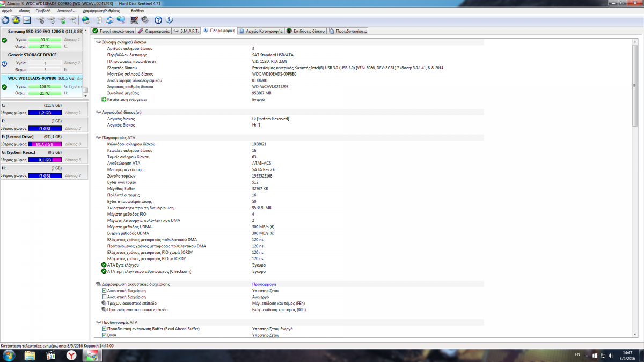
Task: Click Samsung SSD health bar showing 99 %
Action: pos(45,40)
